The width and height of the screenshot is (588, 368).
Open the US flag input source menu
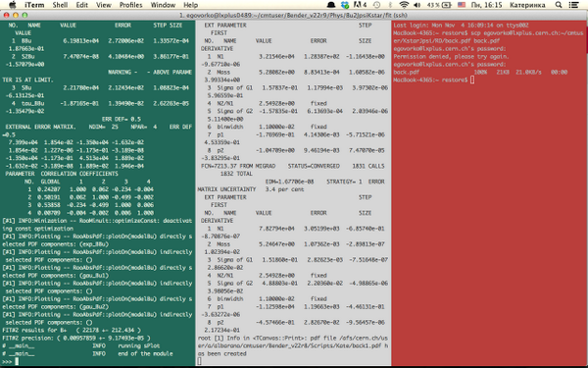[462, 5]
